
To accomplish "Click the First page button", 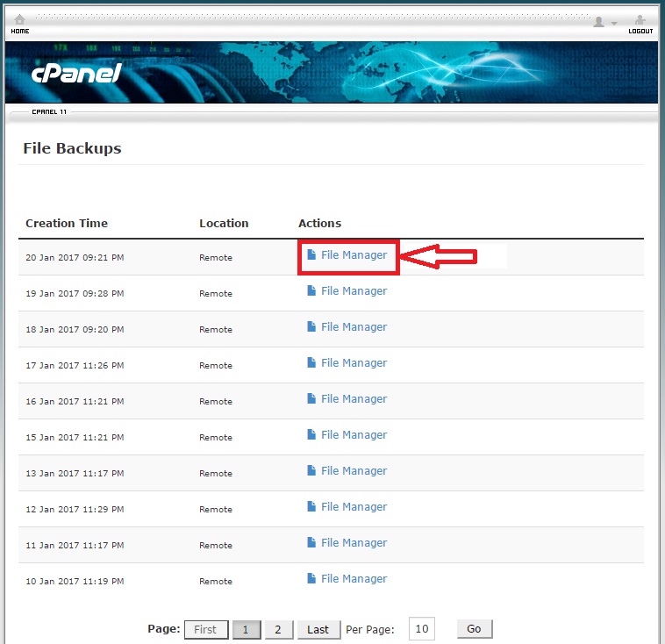I will 206,630.
